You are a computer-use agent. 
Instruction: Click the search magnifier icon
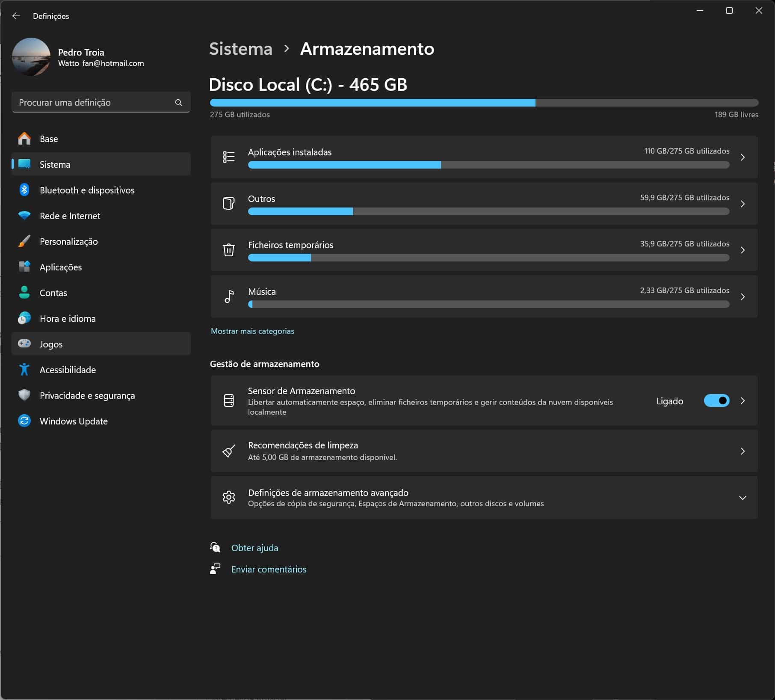coord(178,103)
